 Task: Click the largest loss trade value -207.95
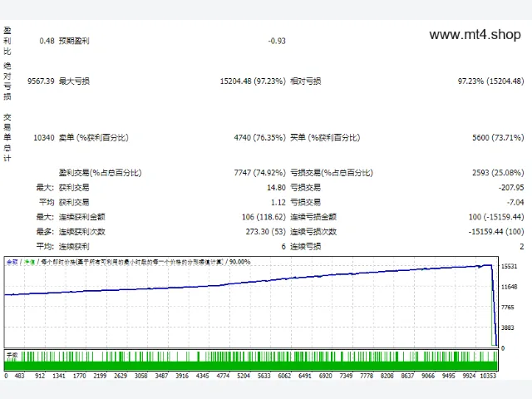click(511, 188)
